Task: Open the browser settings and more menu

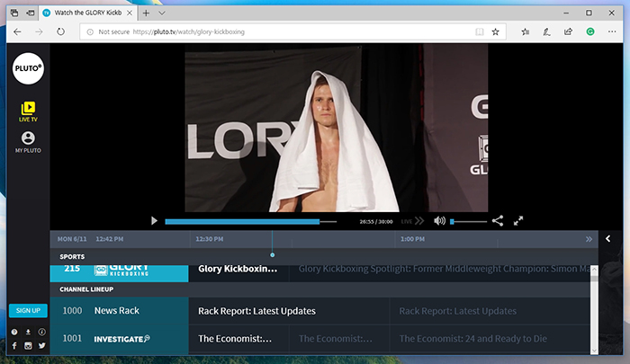Action: 612,31
